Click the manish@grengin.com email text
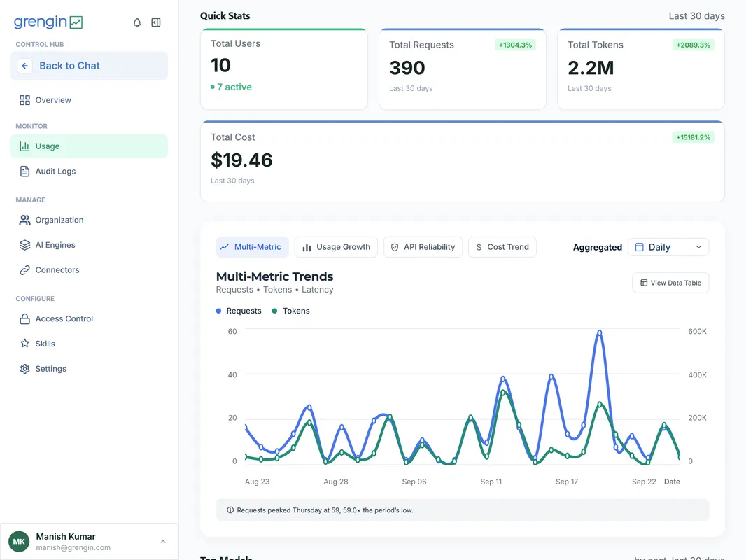The height and width of the screenshot is (560, 746). point(73,547)
